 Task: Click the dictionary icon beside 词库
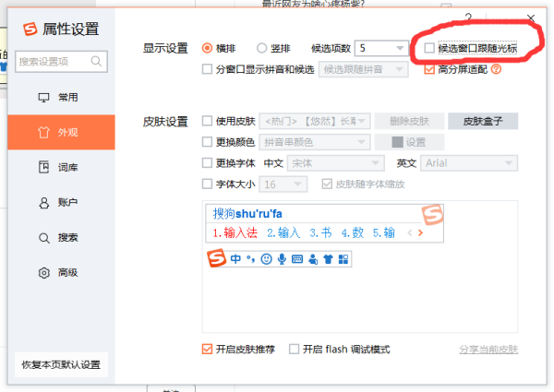(43, 167)
